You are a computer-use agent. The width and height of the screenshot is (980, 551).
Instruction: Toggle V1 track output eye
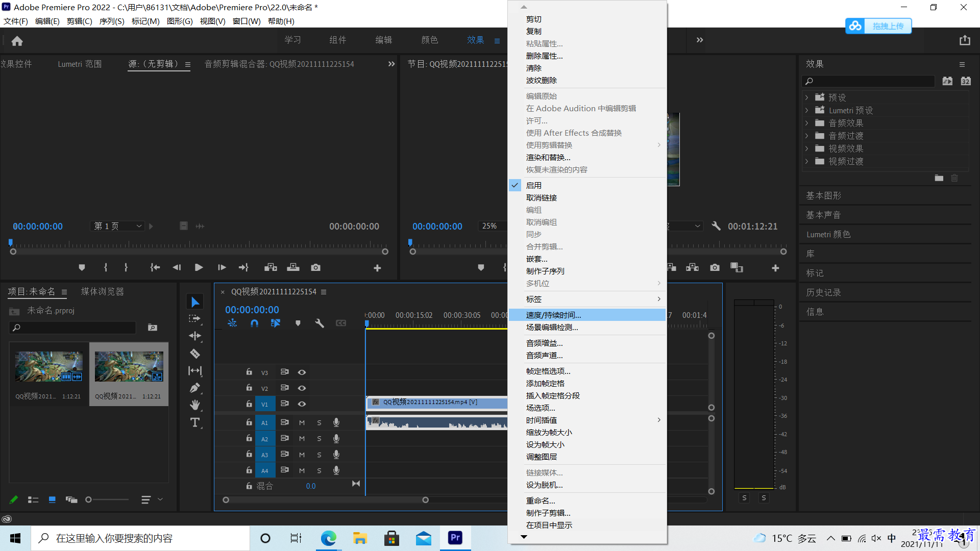point(302,404)
